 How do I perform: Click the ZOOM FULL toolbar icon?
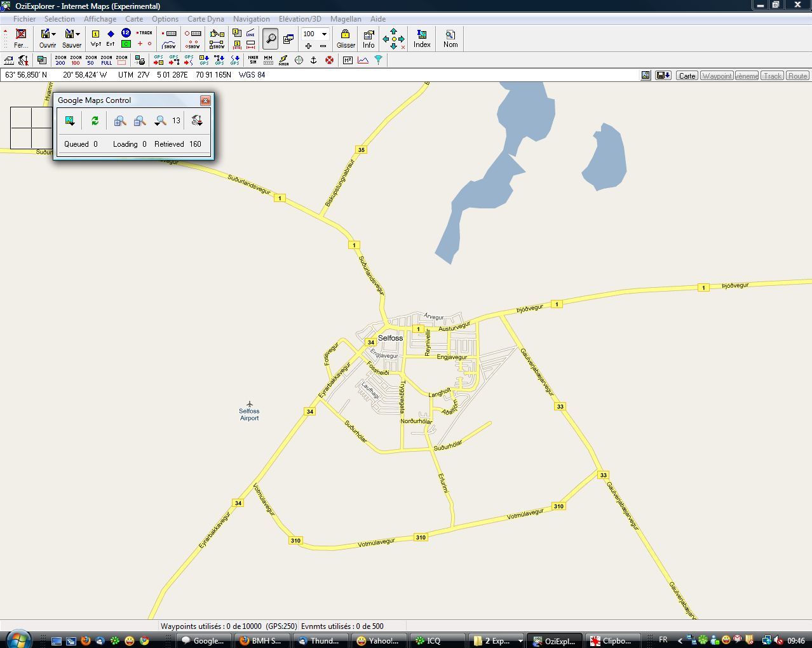pyautogui.click(x=106, y=60)
